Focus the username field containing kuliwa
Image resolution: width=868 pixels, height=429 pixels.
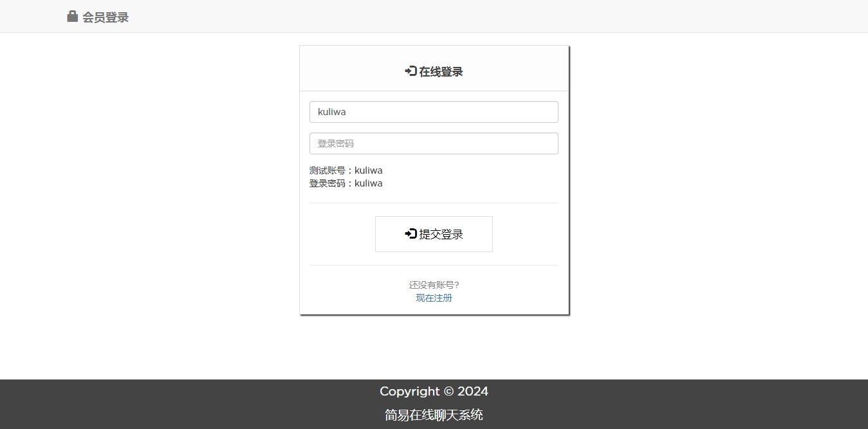coord(434,112)
